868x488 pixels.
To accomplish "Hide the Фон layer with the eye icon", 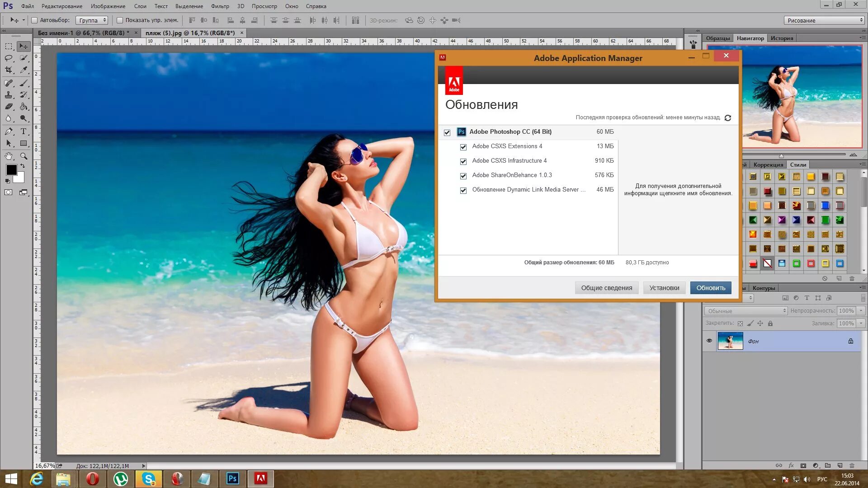I will 709,341.
